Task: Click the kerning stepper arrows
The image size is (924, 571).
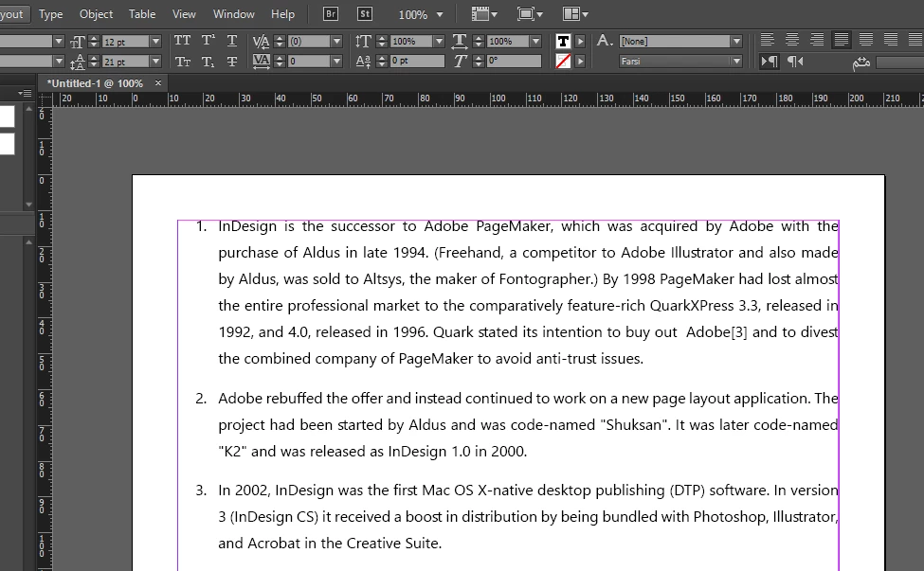Action: (280, 42)
